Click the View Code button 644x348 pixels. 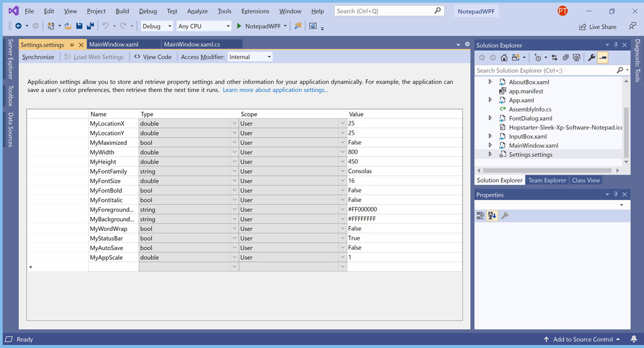click(153, 57)
